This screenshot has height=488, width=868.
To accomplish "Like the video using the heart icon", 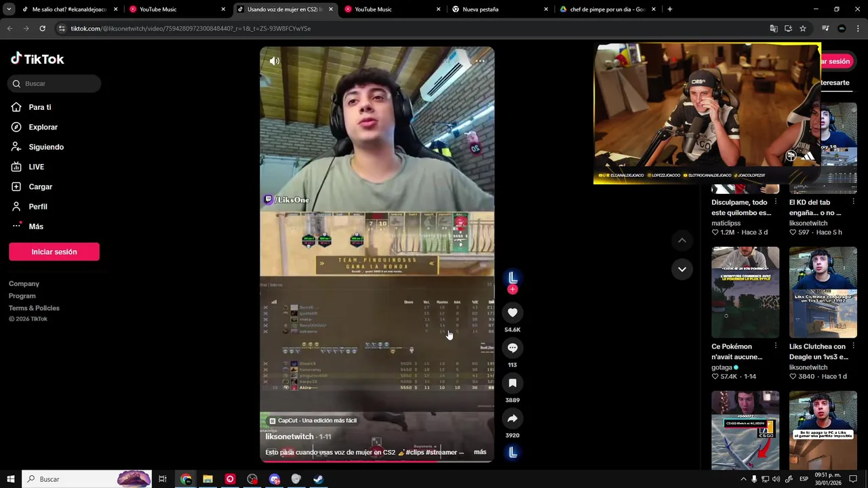I will pyautogui.click(x=513, y=312).
